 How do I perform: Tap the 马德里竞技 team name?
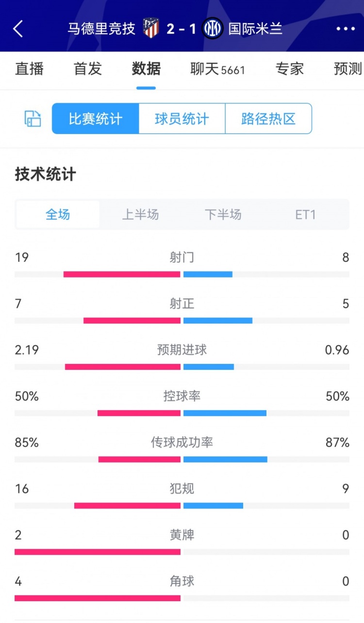pos(101,29)
